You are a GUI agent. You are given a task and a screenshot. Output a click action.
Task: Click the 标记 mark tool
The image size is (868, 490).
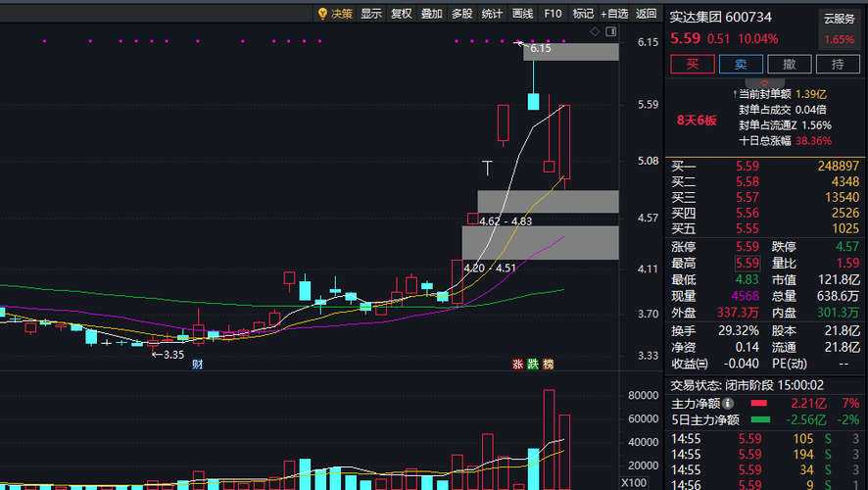pos(583,14)
